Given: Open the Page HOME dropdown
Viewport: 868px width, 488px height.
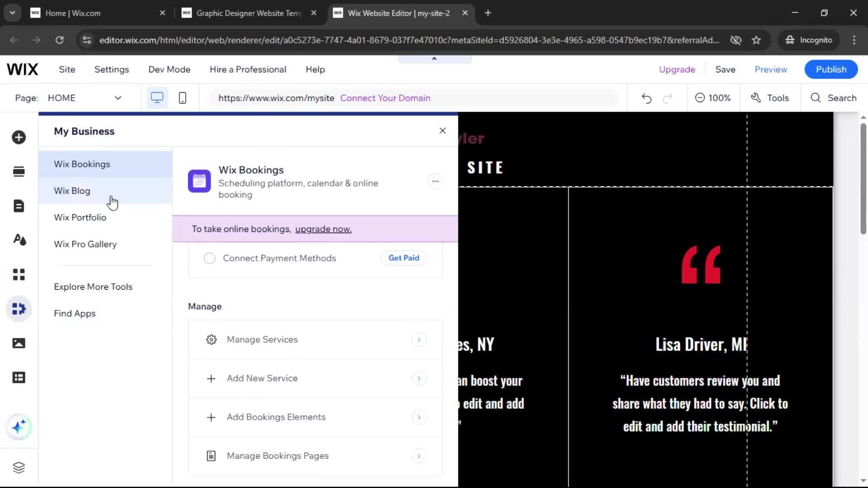Looking at the screenshot, I should [x=85, y=98].
